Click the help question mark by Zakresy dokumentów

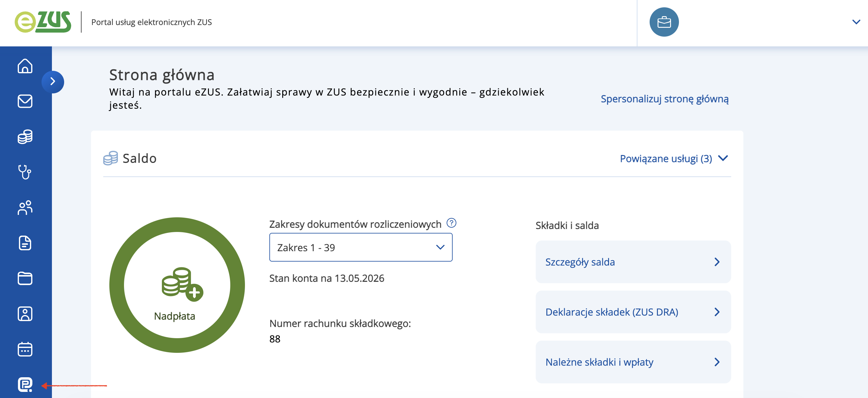click(x=451, y=223)
